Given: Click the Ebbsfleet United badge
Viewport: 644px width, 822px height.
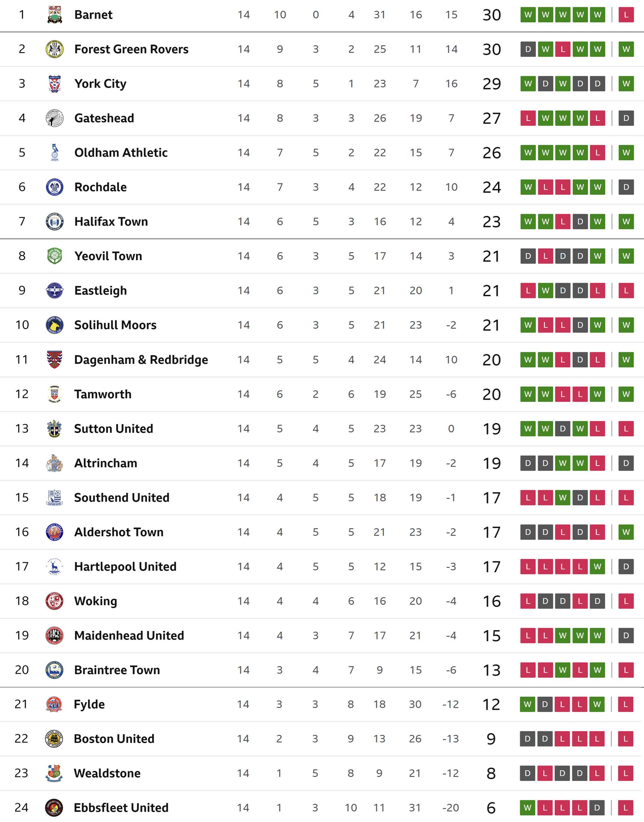Looking at the screenshot, I should (x=54, y=808).
